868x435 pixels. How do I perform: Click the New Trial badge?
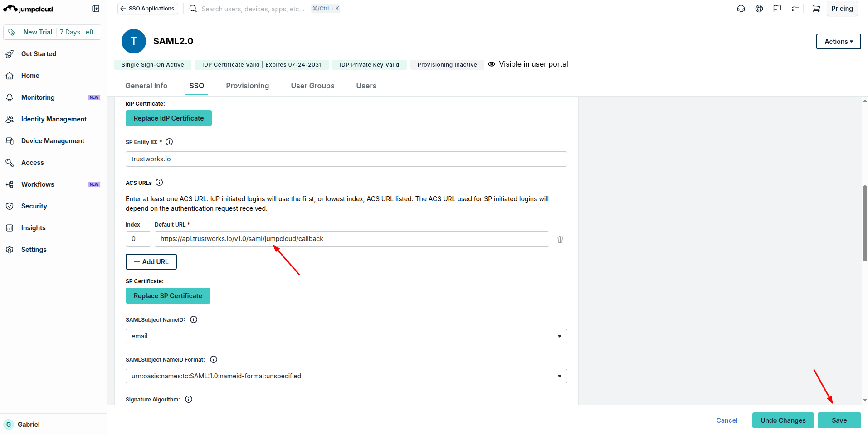coord(38,32)
